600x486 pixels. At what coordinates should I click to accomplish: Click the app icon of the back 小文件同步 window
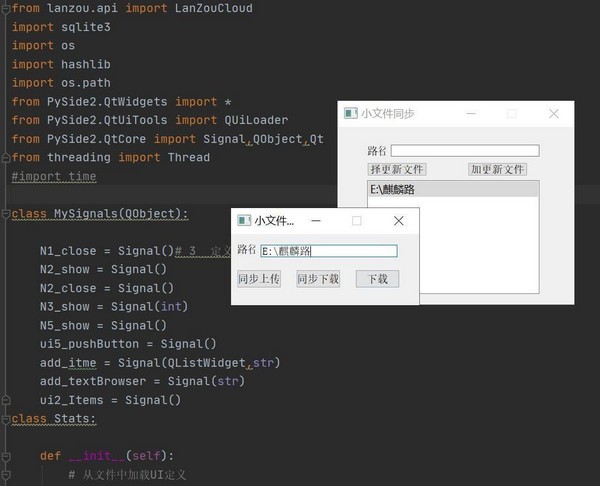pos(351,113)
